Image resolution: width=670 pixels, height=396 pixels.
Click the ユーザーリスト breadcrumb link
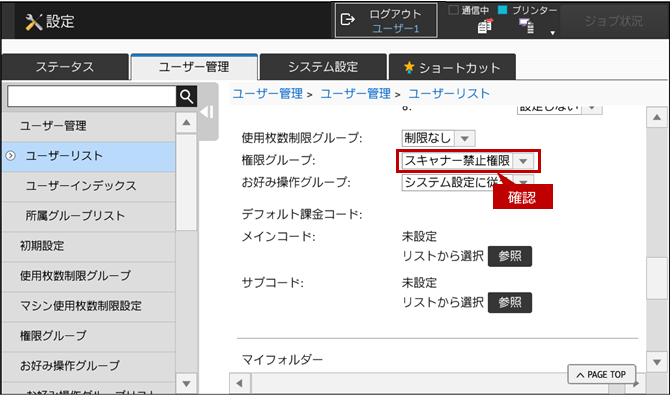(x=449, y=94)
